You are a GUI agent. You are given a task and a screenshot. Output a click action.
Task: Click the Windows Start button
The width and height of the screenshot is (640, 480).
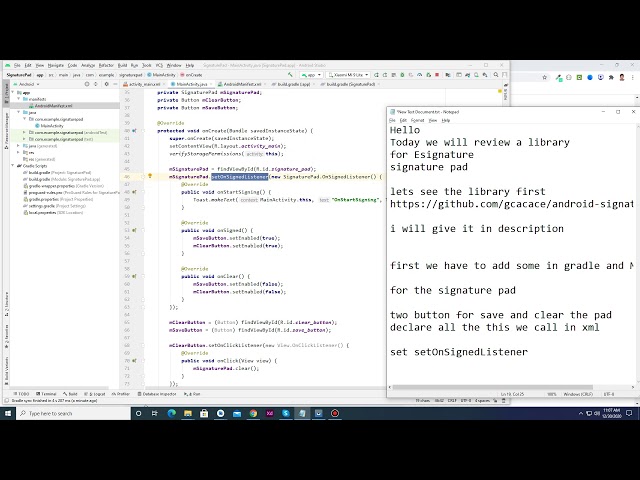(x=8, y=413)
